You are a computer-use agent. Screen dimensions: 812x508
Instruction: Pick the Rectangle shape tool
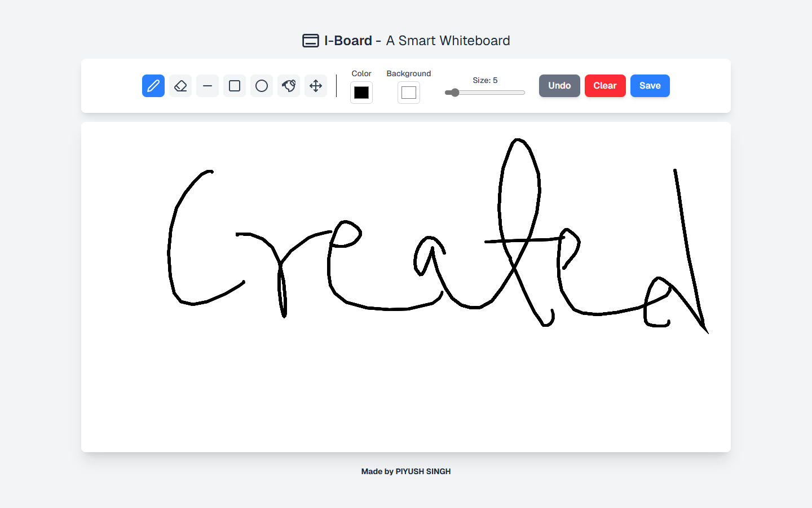pos(235,86)
